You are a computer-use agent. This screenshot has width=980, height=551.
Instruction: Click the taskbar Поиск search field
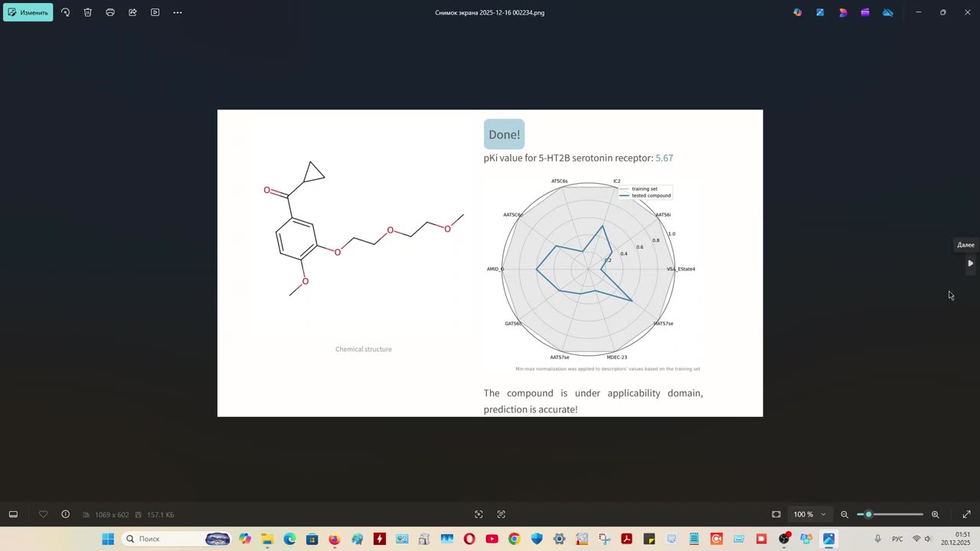pyautogui.click(x=177, y=539)
